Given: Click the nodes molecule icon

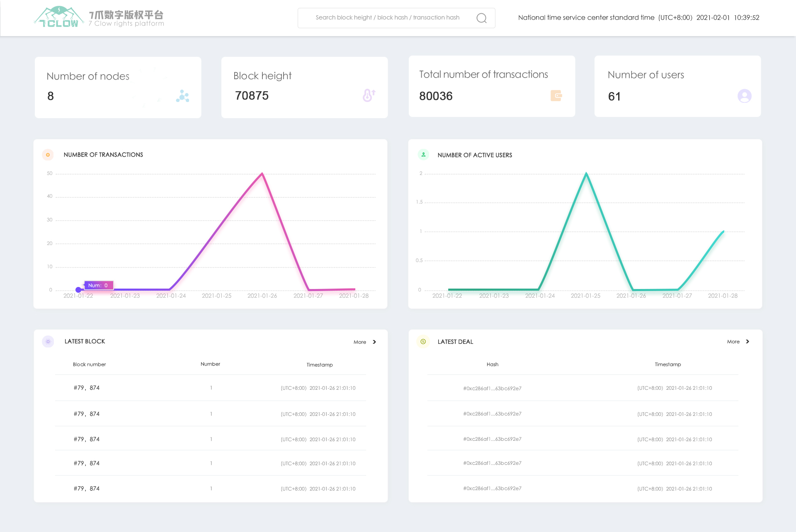Looking at the screenshot, I should [182, 96].
